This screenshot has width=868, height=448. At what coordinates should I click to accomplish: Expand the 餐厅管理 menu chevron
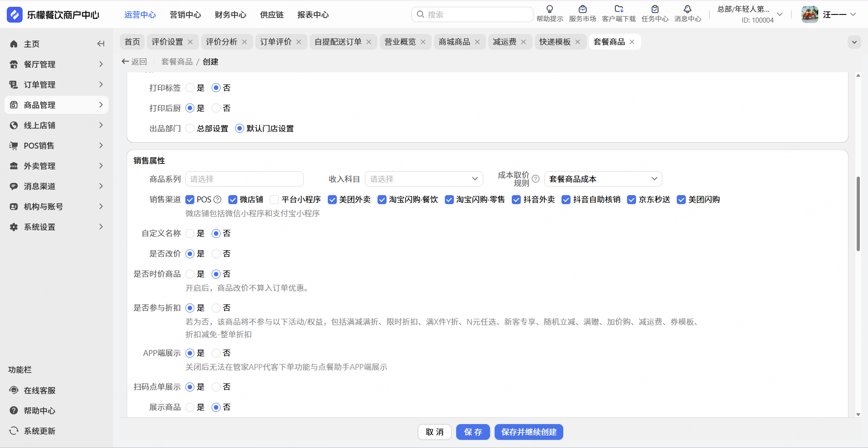point(101,64)
